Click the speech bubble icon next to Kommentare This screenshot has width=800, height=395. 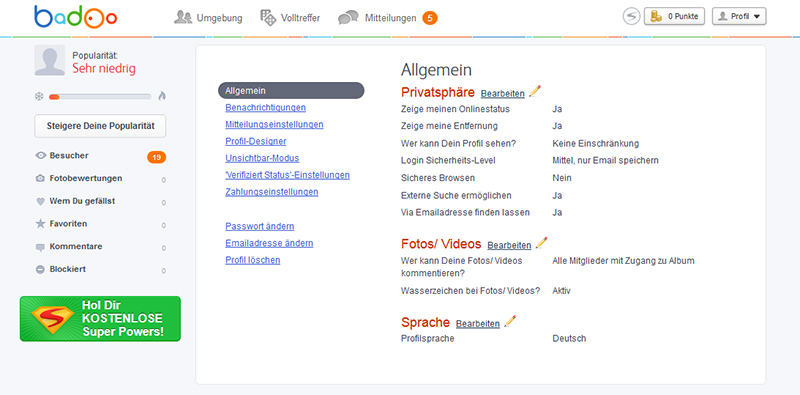[x=40, y=247]
